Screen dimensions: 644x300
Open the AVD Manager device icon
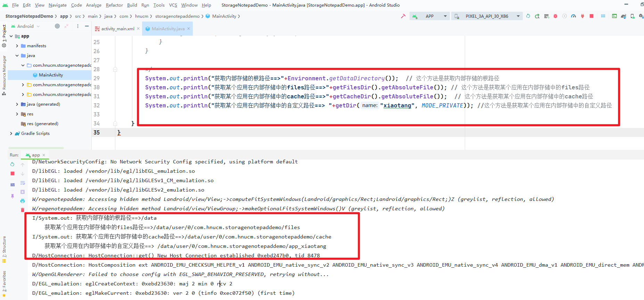click(633, 16)
